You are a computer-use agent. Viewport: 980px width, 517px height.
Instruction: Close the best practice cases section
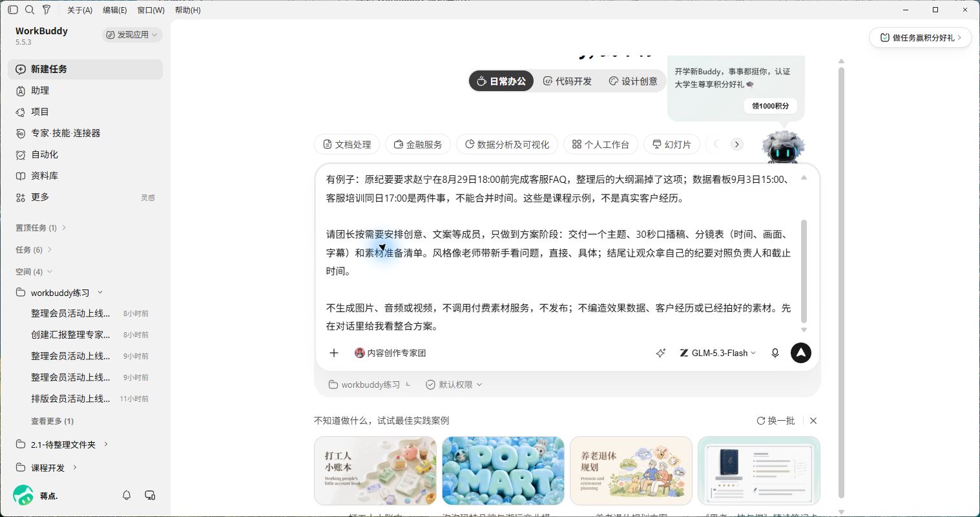pos(813,421)
